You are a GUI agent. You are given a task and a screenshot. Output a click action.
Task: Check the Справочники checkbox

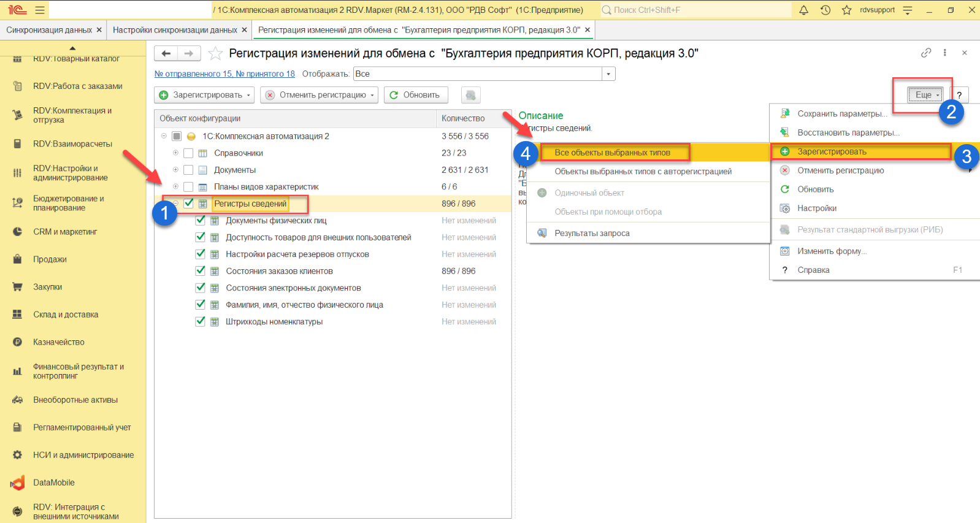tap(189, 153)
